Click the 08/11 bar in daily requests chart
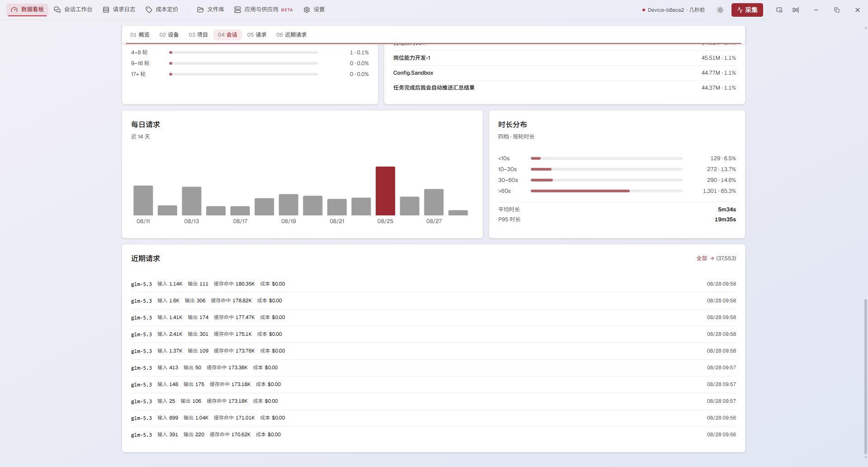The height and width of the screenshot is (467, 868). [x=143, y=200]
